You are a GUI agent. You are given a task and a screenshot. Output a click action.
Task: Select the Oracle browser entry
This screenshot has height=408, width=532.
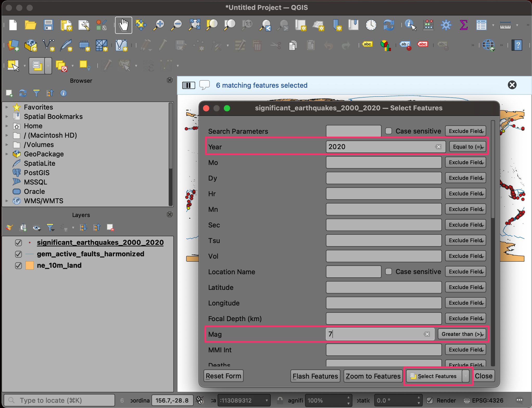(x=34, y=192)
